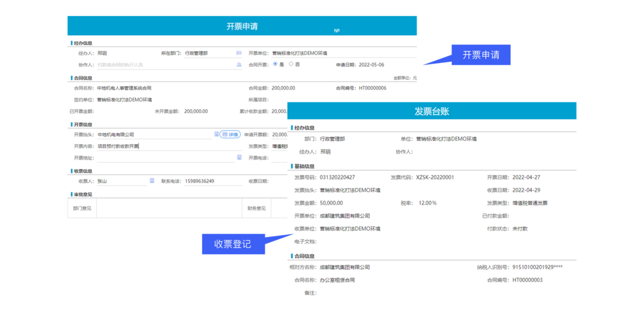The width and height of the screenshot is (644, 321).
Task: Focus the 联系电话 field 15989636249
Action: tap(213, 181)
